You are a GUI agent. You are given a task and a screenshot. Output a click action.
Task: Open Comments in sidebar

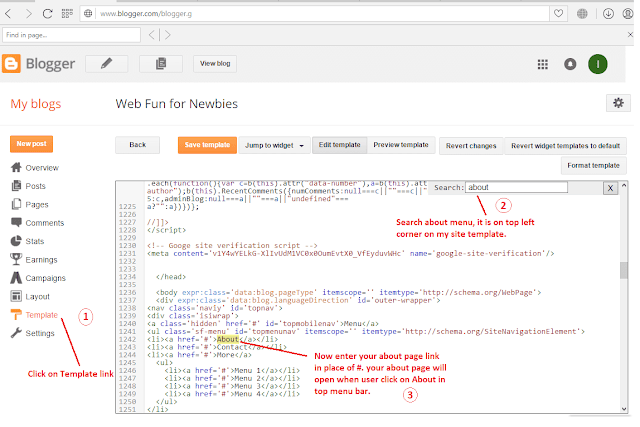(x=45, y=223)
